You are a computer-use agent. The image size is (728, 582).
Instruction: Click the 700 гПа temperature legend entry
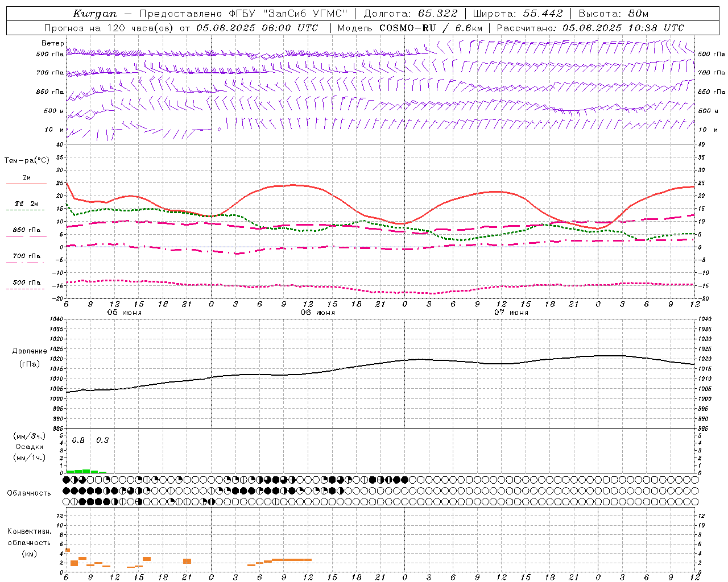[x=27, y=256]
